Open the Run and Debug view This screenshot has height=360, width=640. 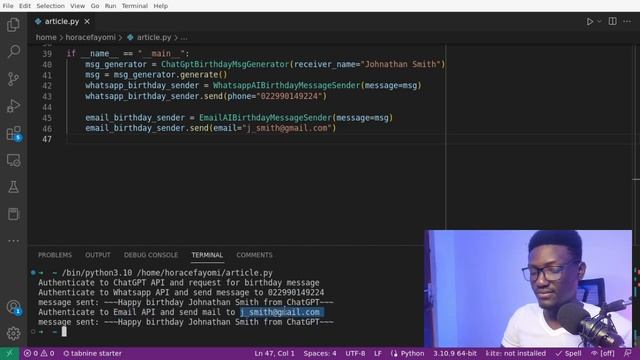point(13,106)
